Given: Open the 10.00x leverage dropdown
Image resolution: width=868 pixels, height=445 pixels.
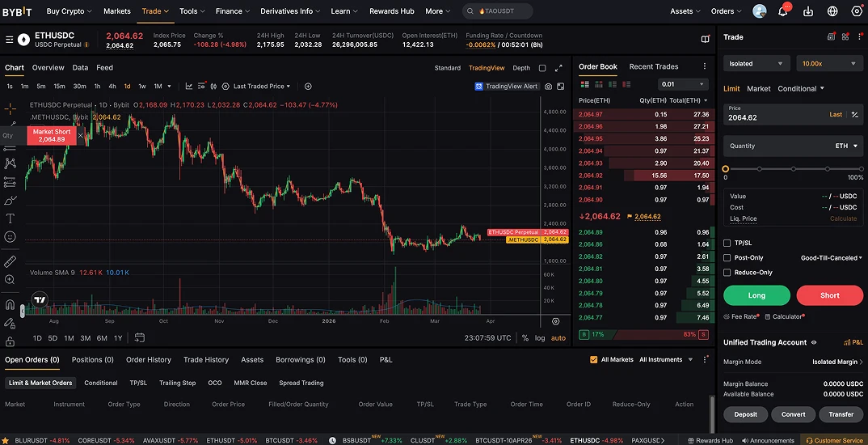Looking at the screenshot, I should coord(829,64).
